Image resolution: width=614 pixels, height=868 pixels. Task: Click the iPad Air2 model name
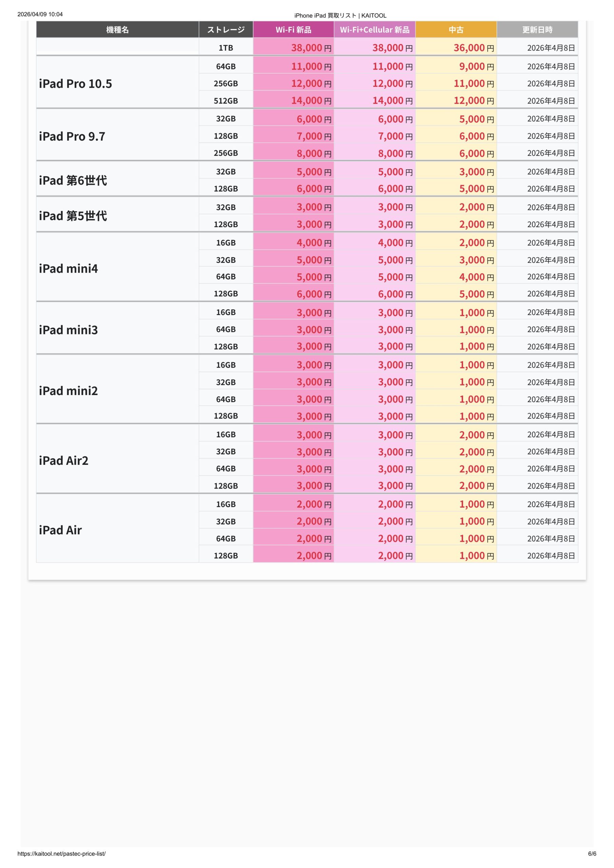click(63, 460)
